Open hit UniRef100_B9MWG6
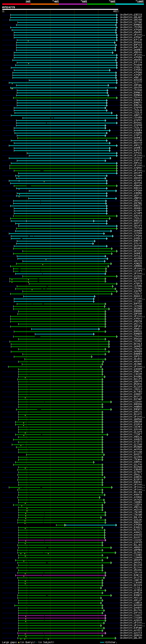The height and width of the screenshot is (644, 146). (x=131, y=25)
